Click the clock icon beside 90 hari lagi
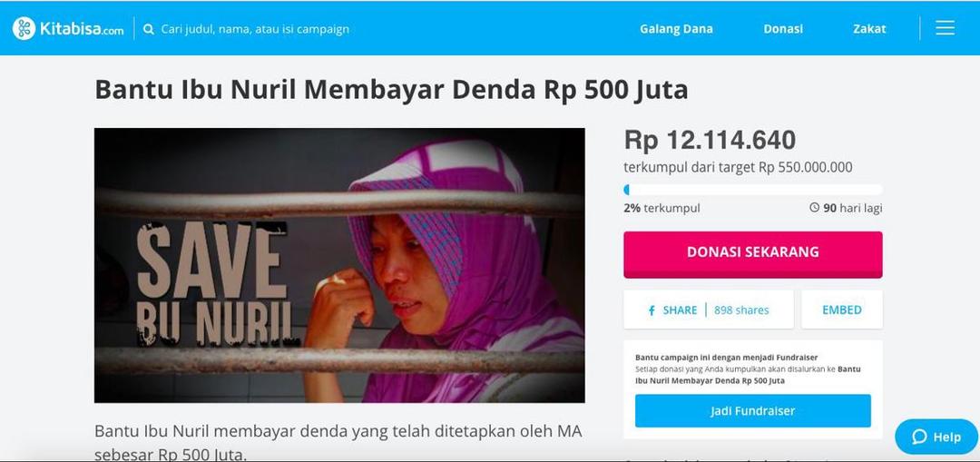 814,208
